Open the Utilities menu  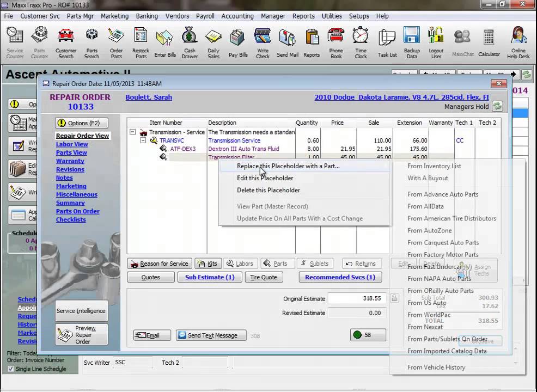click(x=332, y=16)
